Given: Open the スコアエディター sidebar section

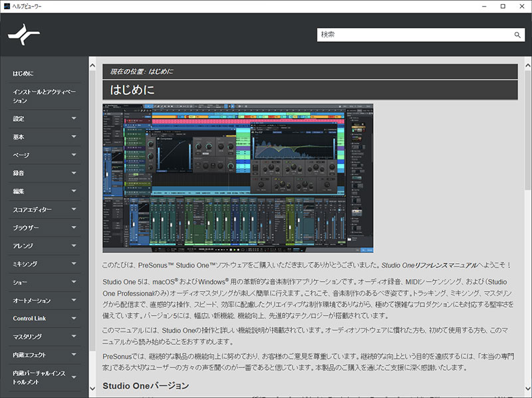Looking at the screenshot, I should (x=33, y=210).
